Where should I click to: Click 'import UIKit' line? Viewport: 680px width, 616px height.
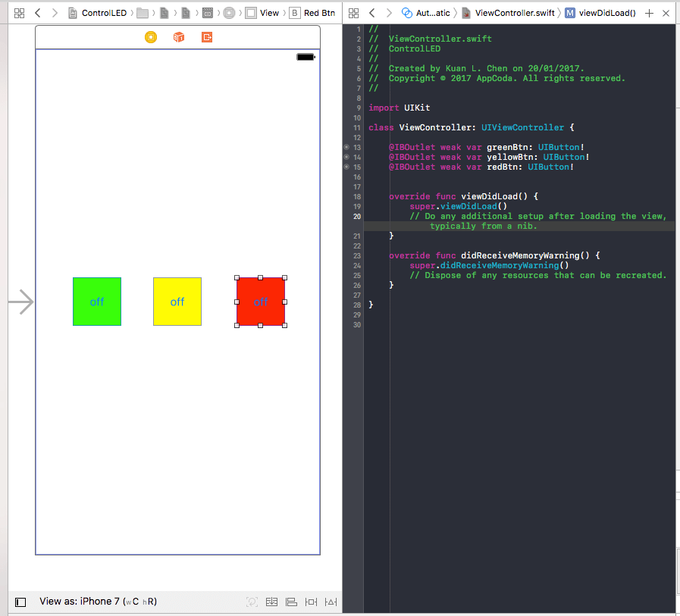[400, 108]
